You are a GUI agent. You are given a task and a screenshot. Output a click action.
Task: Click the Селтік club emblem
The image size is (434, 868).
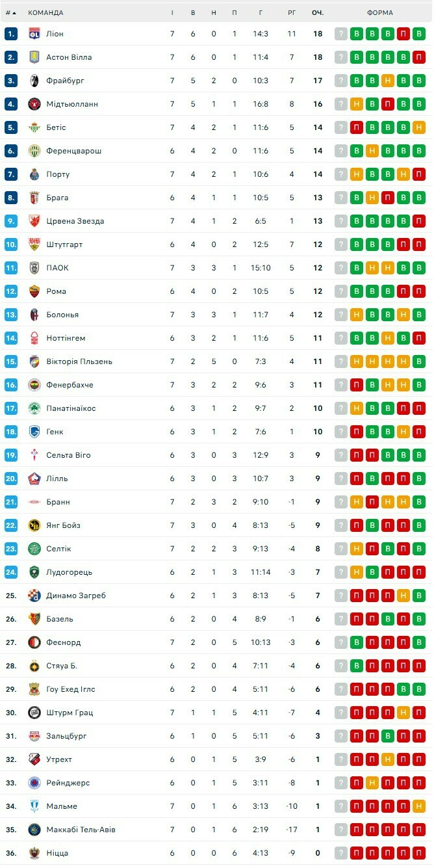[x=34, y=549]
